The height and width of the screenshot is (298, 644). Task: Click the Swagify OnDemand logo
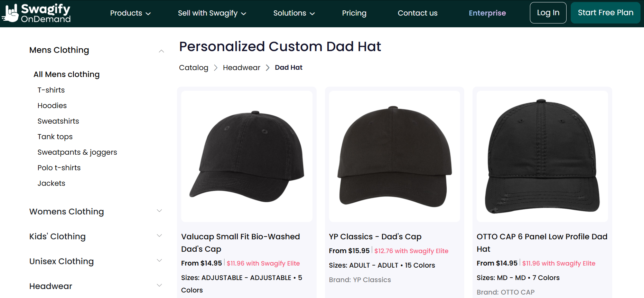coord(36,13)
